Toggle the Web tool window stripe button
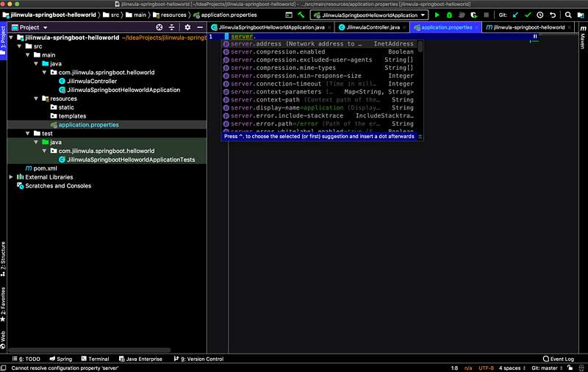The image size is (588, 372). coord(3,340)
